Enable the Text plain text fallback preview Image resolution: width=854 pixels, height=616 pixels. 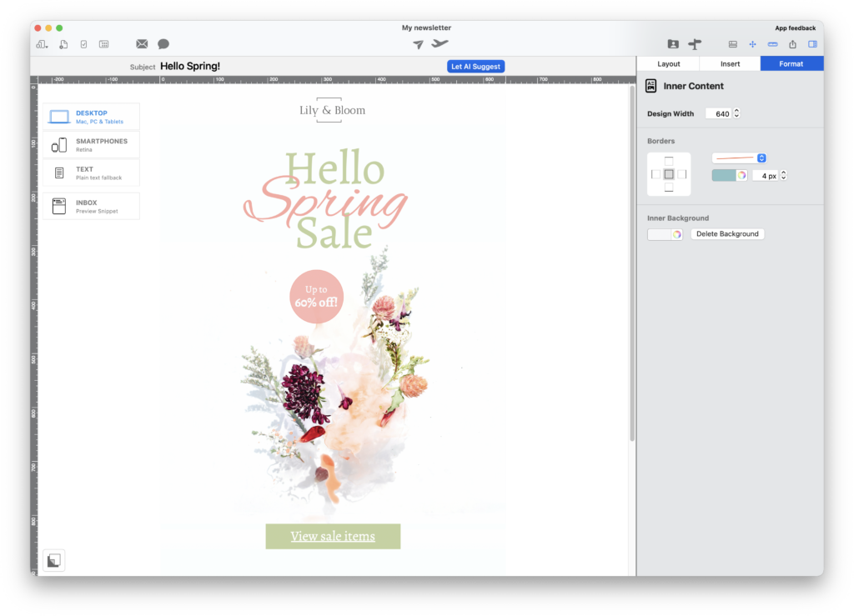pos(93,173)
